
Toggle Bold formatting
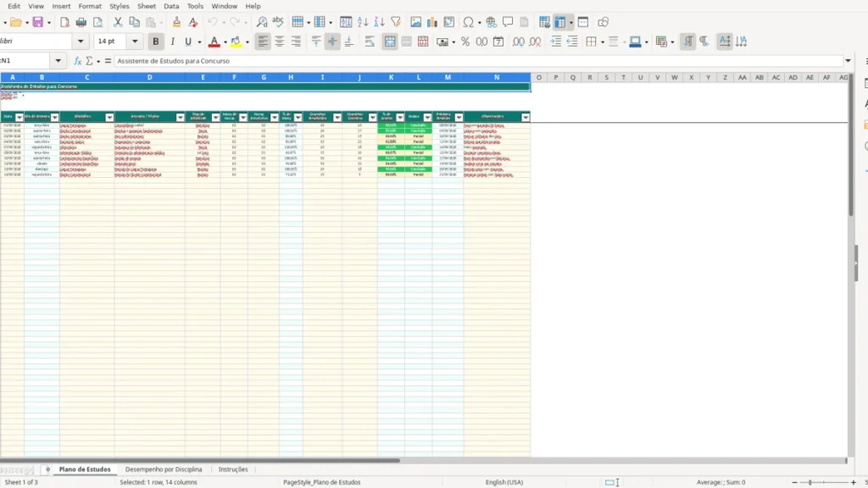click(x=156, y=42)
